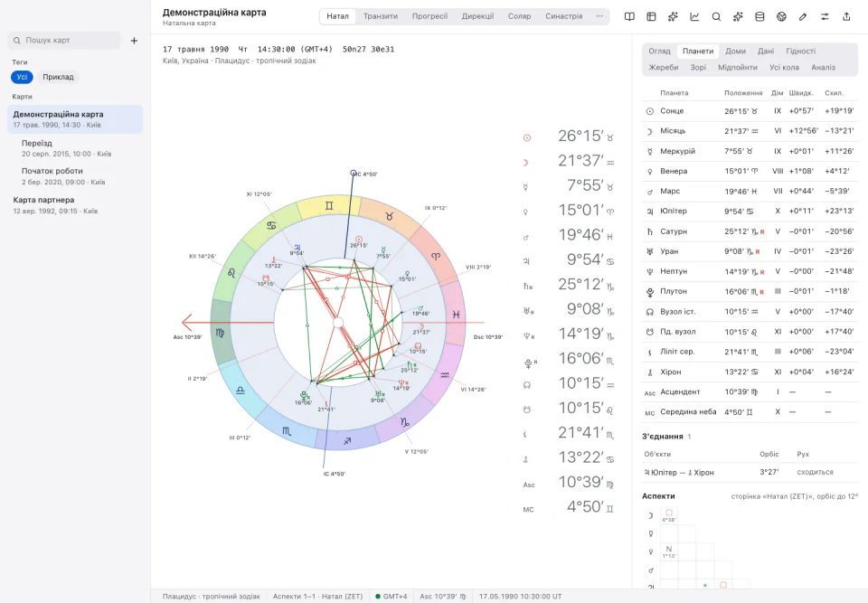Add a new chart with plus icon
This screenshot has height=603, width=868.
pyautogui.click(x=134, y=41)
